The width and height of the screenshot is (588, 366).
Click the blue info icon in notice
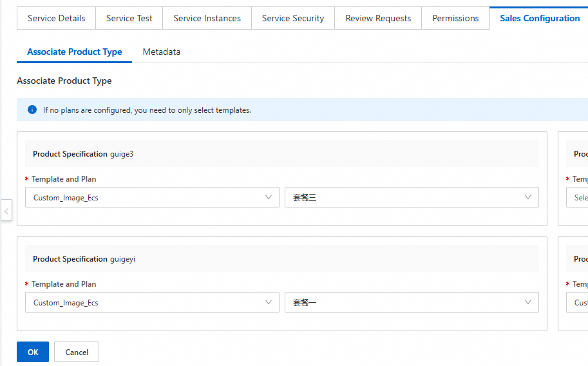click(32, 110)
